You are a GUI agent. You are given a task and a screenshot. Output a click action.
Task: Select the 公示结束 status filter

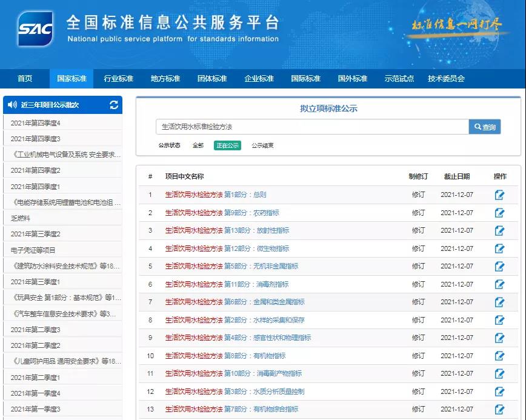pos(262,145)
